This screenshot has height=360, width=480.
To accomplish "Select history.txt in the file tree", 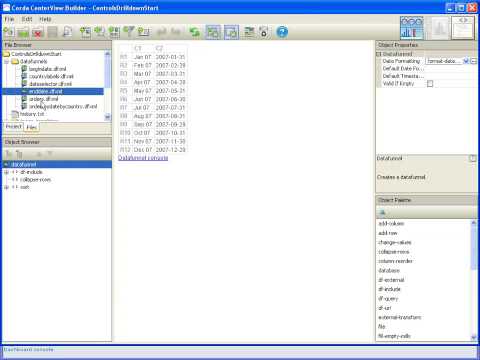I will (32, 114).
